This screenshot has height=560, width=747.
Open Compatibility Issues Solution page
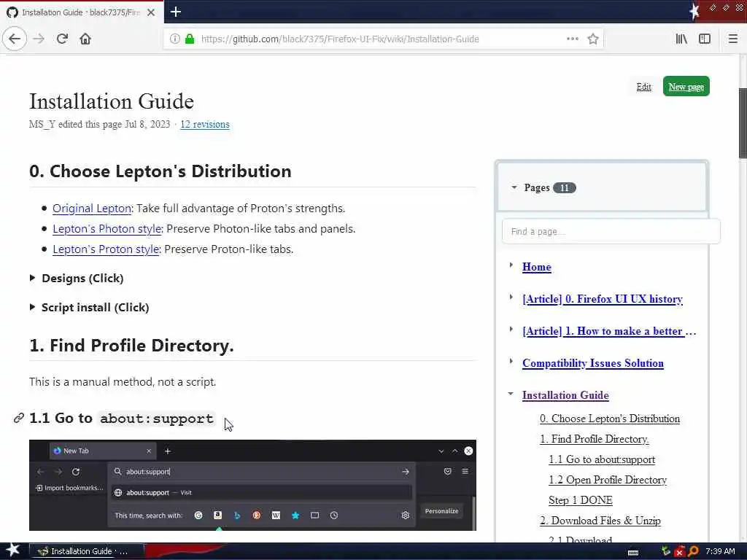[x=592, y=363]
